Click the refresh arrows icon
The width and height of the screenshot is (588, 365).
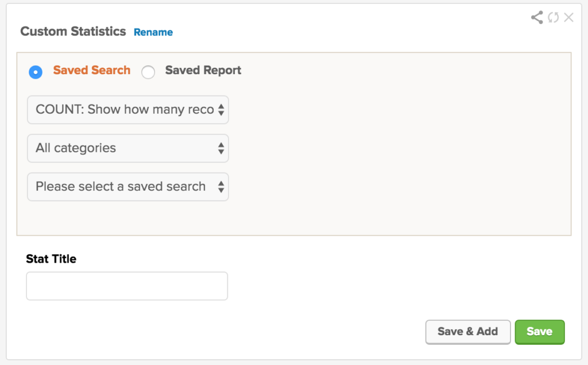click(x=554, y=17)
